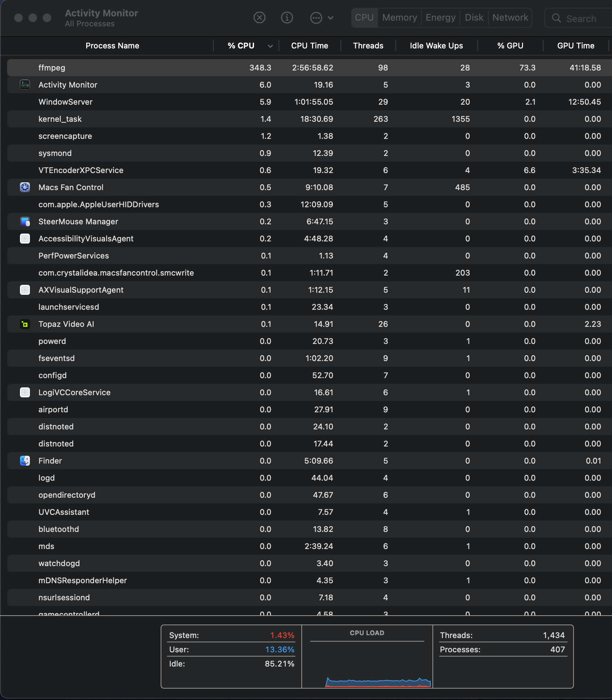Click ffmpeg's 348.3 CPU value
Screen dimensions: 612x700
260,68
